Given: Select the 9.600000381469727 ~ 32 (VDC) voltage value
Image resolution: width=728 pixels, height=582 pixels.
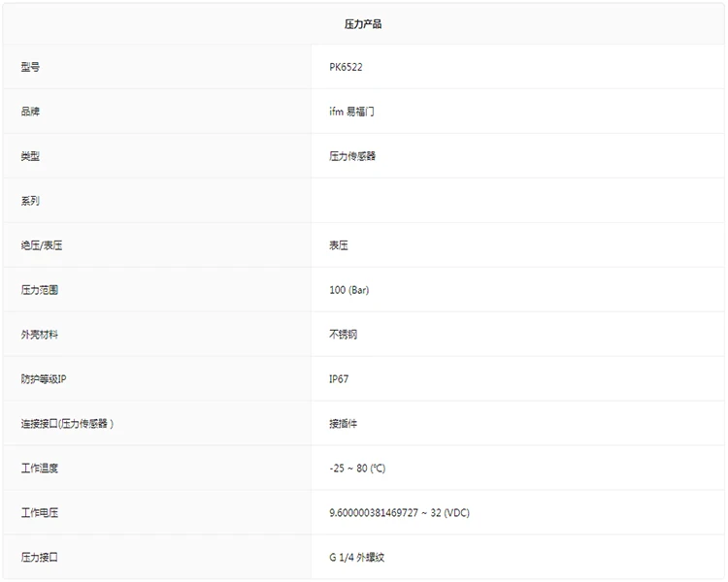Looking at the screenshot, I should coord(399,513).
